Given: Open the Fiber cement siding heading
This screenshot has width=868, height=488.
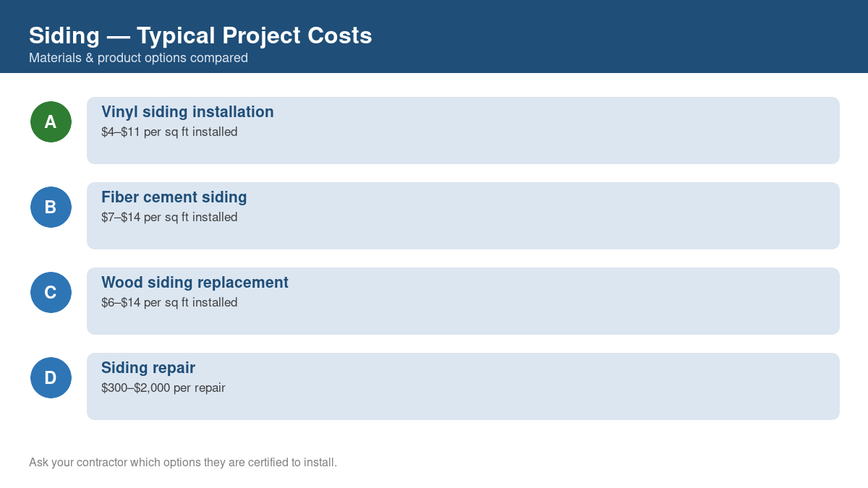Looking at the screenshot, I should tap(174, 197).
